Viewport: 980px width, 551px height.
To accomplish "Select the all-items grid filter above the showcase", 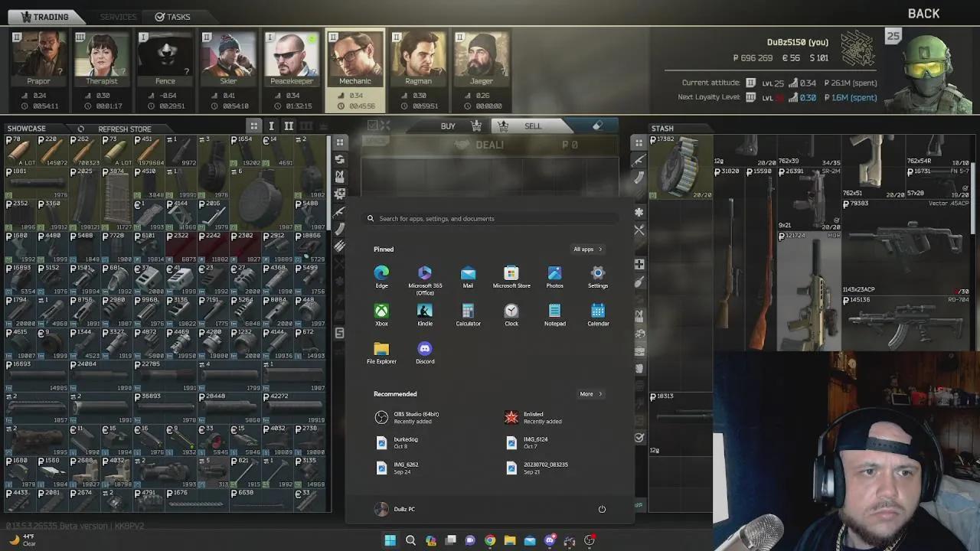I will pos(253,125).
